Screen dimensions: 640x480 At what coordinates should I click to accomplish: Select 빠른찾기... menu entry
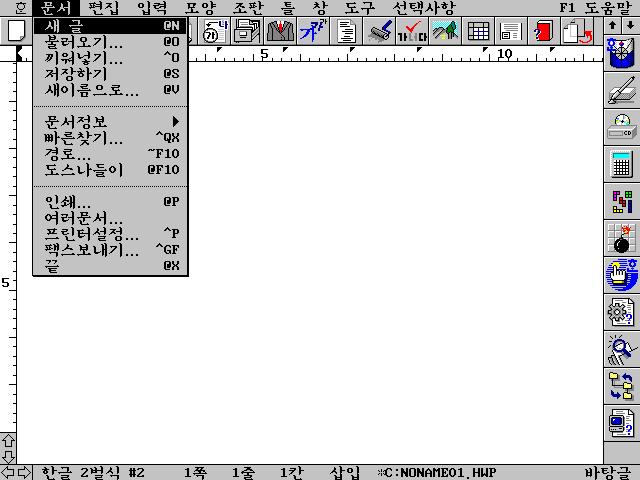110,137
